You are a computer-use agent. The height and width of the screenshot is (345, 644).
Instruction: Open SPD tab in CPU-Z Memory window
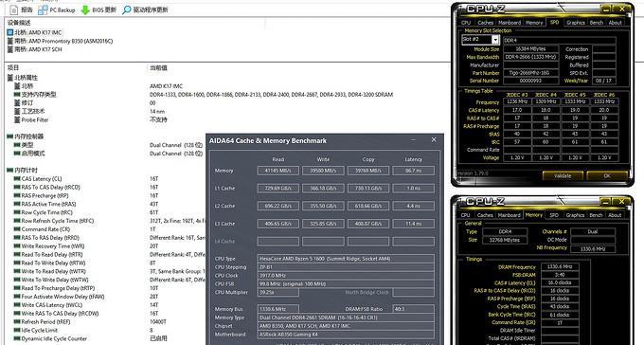click(554, 215)
